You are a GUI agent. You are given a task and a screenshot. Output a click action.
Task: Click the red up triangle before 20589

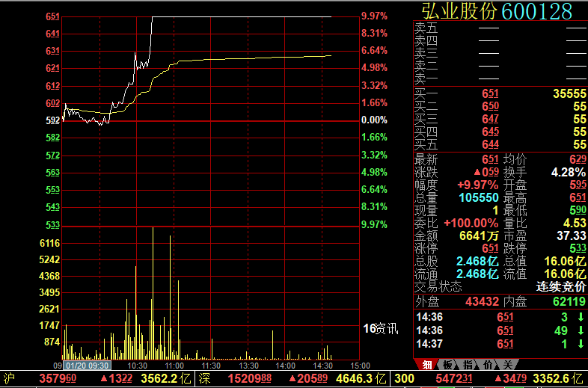click(293, 378)
